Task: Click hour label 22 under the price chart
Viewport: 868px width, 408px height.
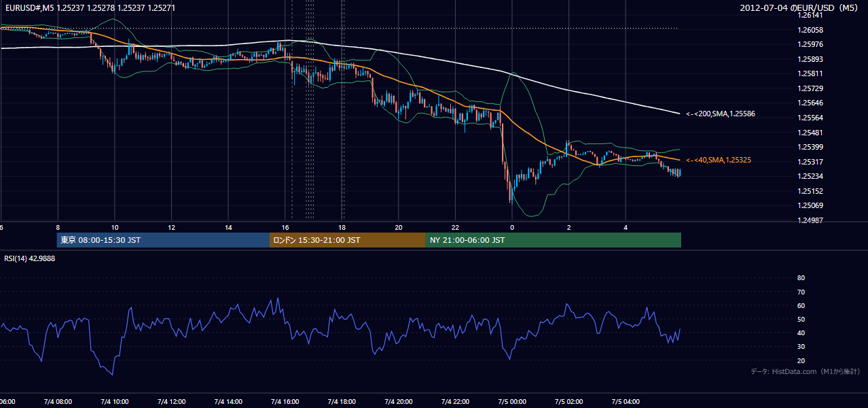Action: (456, 228)
